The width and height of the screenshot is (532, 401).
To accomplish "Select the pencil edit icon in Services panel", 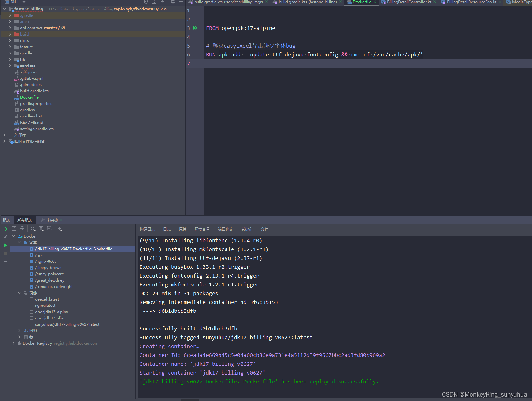I will 5,237.
